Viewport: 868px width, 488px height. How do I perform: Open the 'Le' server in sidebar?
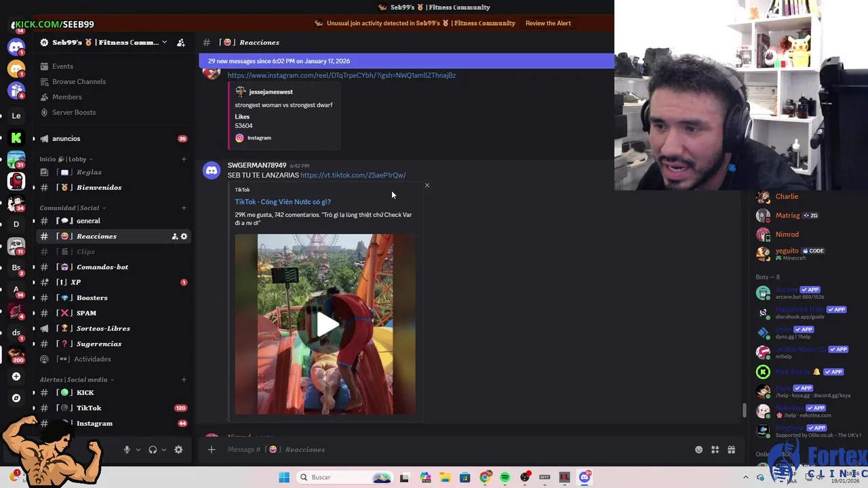pos(16,115)
